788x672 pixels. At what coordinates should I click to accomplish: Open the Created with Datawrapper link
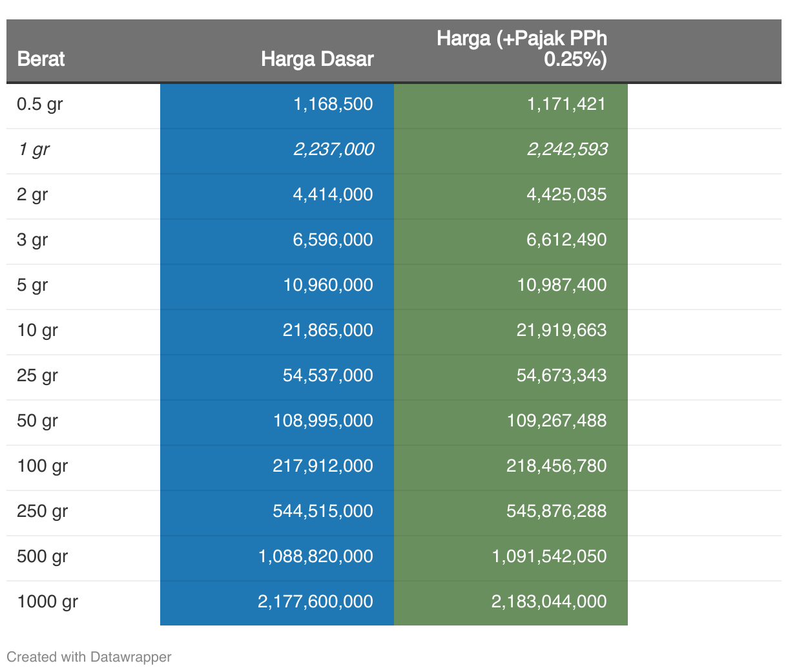(x=89, y=657)
